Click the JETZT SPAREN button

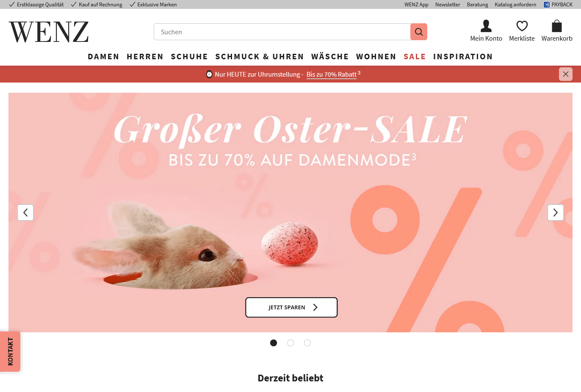(x=291, y=307)
